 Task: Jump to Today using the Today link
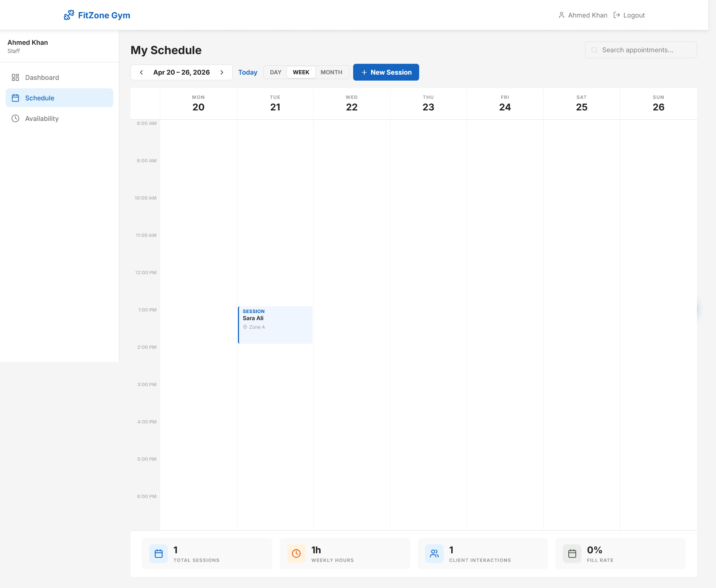pos(248,72)
